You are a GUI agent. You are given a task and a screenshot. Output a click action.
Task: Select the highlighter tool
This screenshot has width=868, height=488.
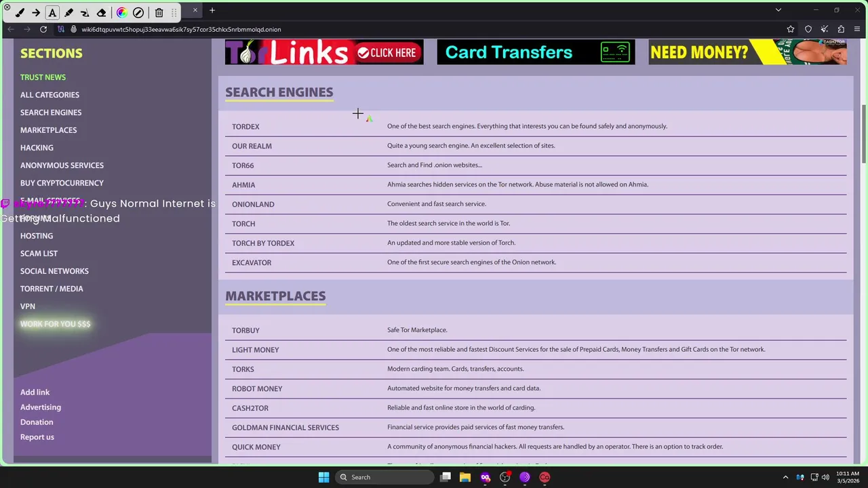tap(68, 12)
